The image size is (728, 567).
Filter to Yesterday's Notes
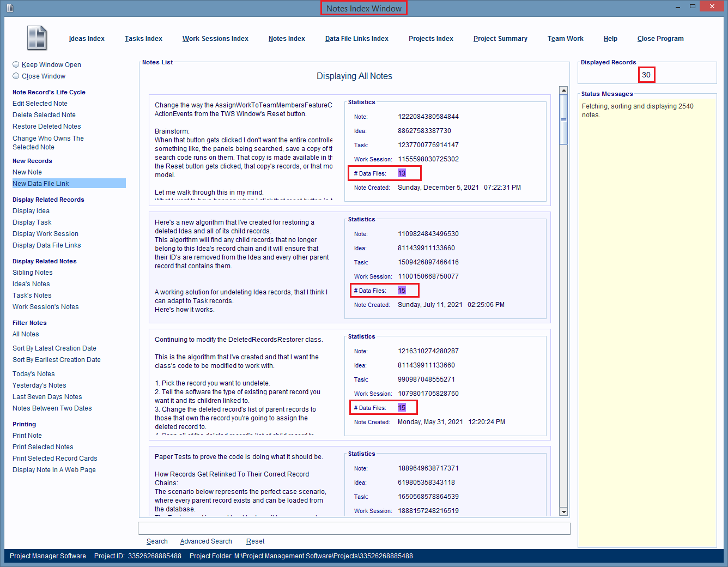coord(39,385)
